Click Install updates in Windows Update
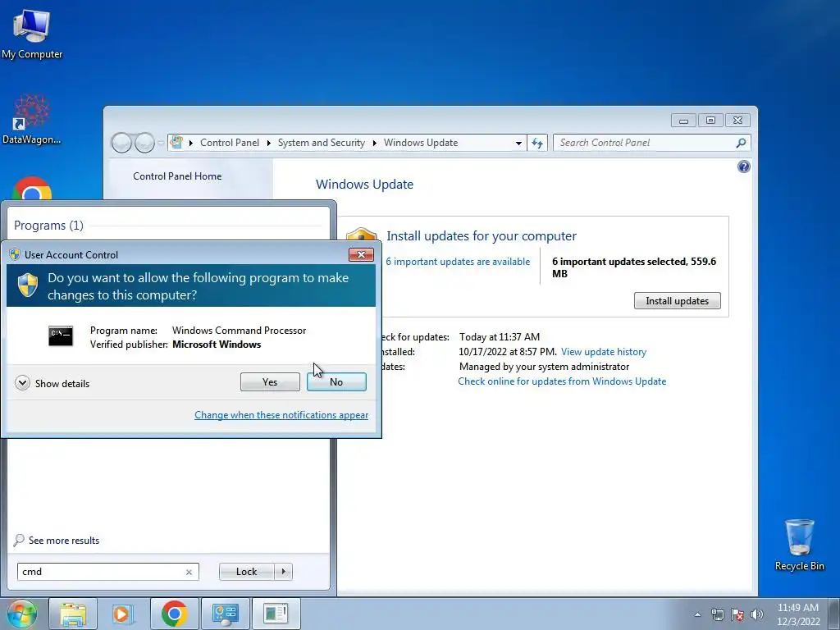Screen dimensions: 840x630 (677, 301)
